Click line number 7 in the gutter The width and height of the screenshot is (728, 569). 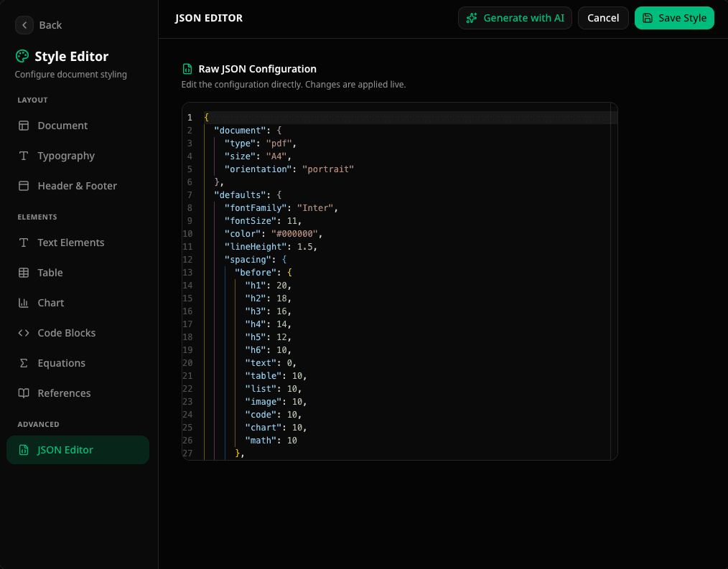click(190, 195)
